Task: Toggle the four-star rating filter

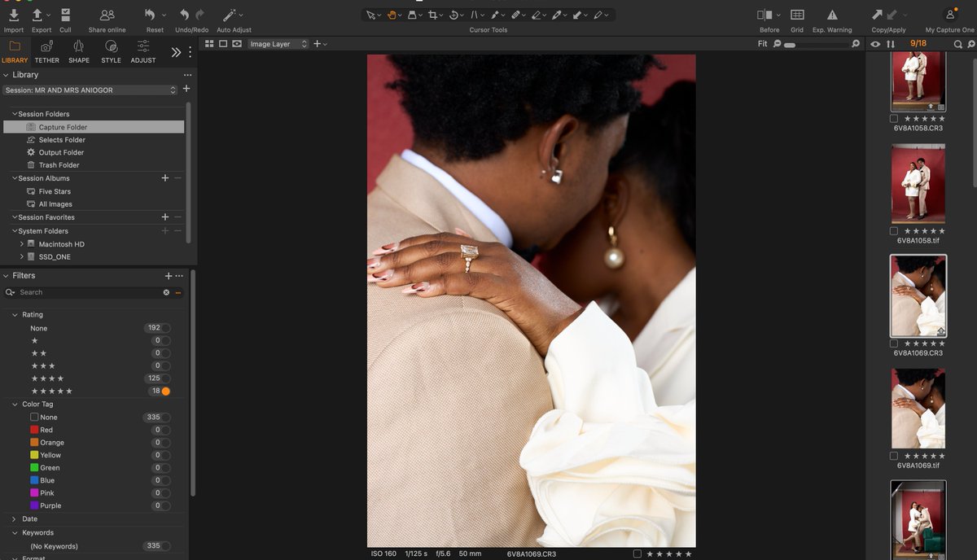Action: click(165, 378)
